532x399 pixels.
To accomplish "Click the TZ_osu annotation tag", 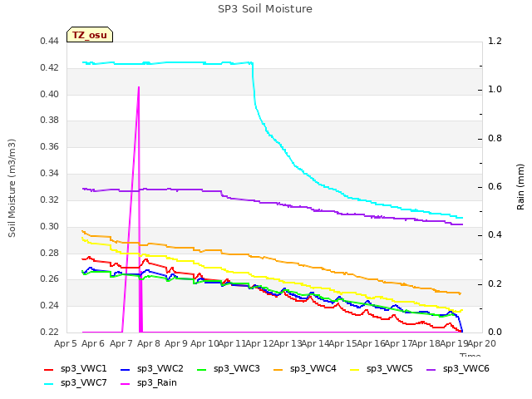I will click(x=90, y=35).
